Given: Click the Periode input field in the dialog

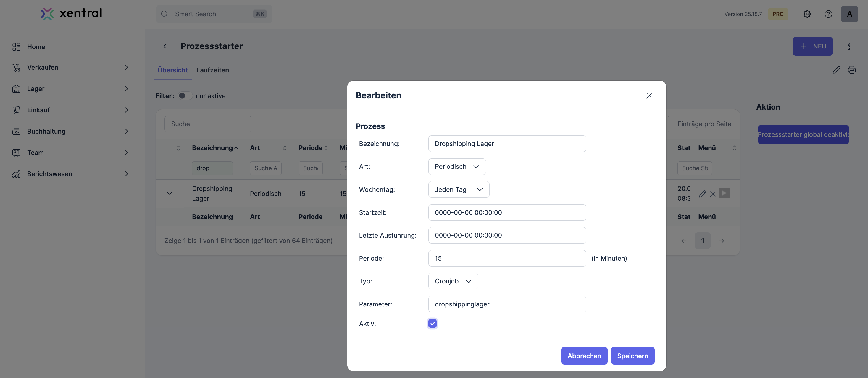Looking at the screenshot, I should [x=507, y=258].
